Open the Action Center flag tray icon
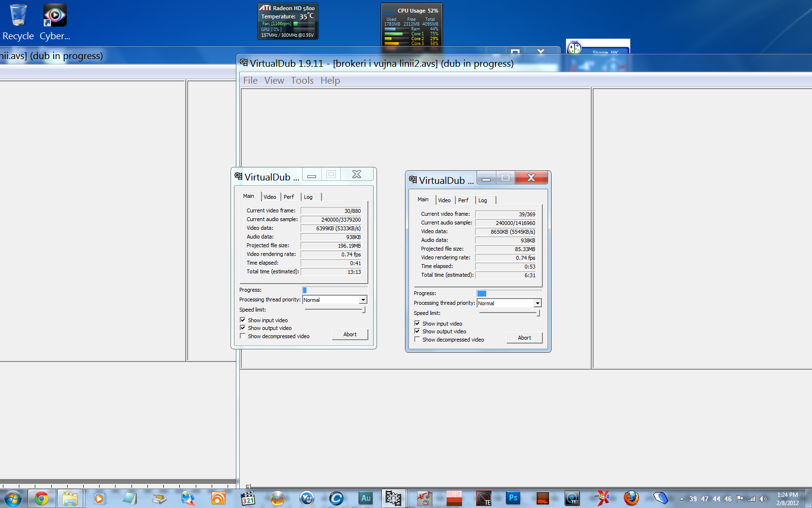Viewport: 812px width, 508px height. (740, 499)
